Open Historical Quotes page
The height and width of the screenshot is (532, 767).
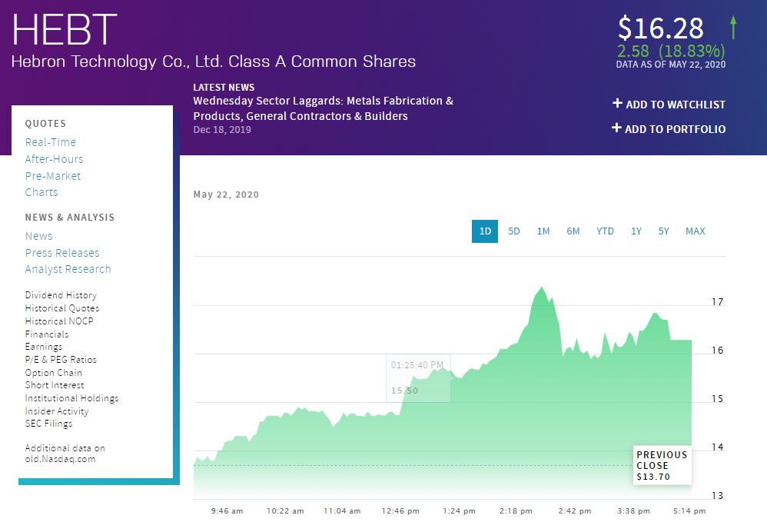pos(62,308)
